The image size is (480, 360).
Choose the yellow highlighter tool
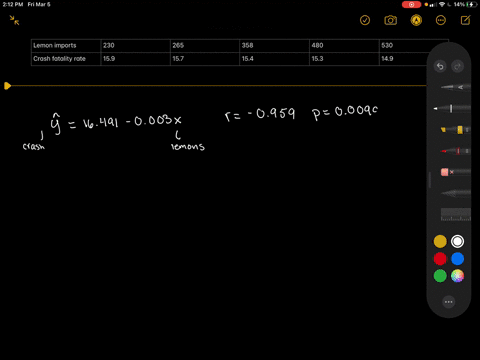[455, 130]
